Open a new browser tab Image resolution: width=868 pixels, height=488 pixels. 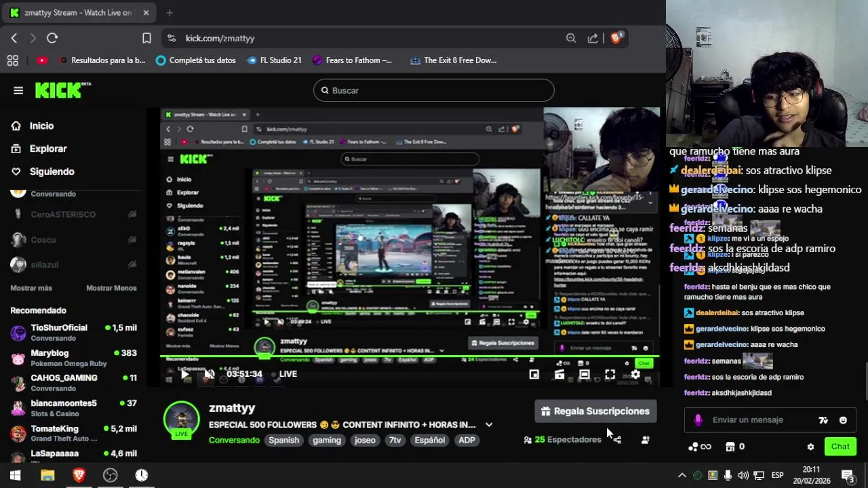tap(170, 13)
